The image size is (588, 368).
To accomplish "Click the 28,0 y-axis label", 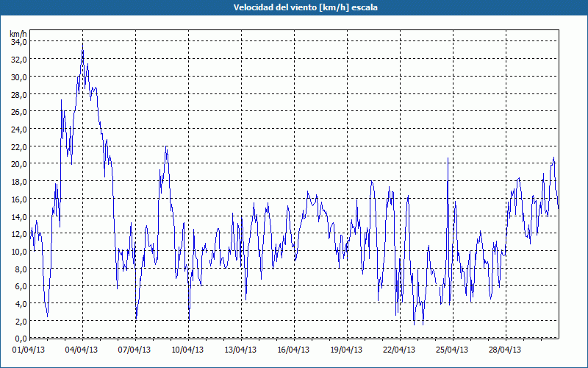I will coord(19,95).
